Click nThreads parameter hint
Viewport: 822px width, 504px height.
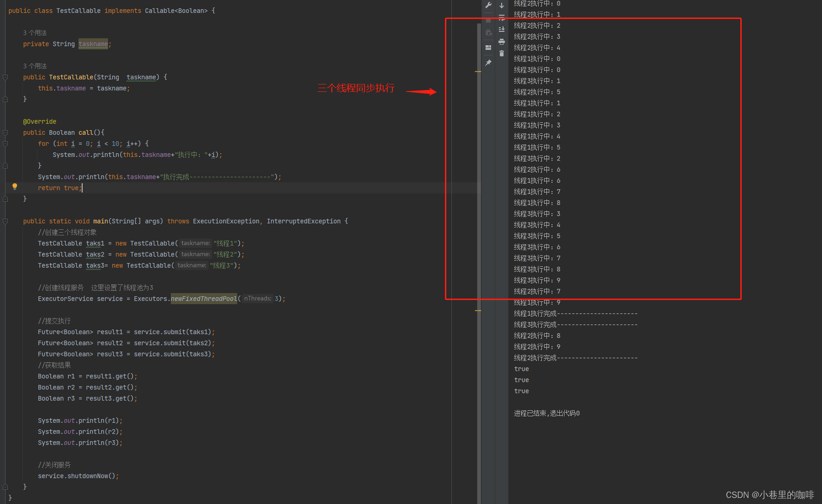pos(258,299)
